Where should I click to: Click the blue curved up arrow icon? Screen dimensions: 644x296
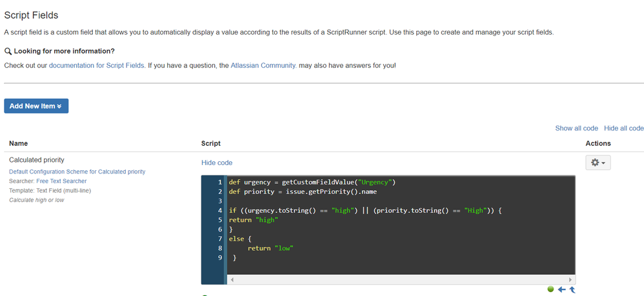point(572,290)
